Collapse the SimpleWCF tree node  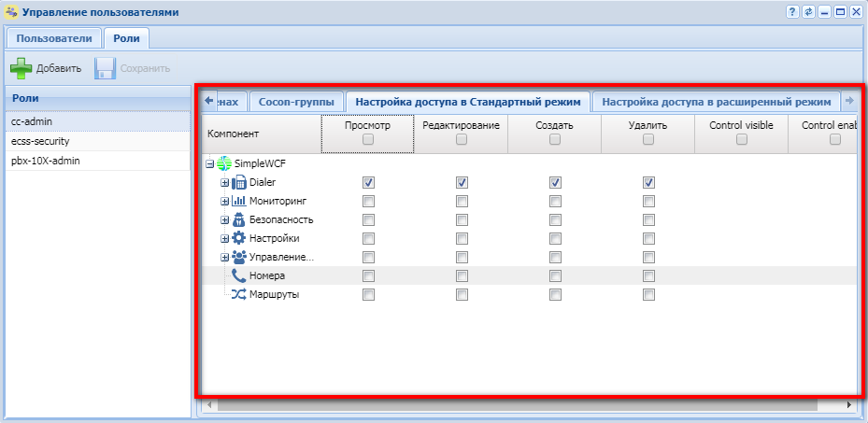(210, 163)
